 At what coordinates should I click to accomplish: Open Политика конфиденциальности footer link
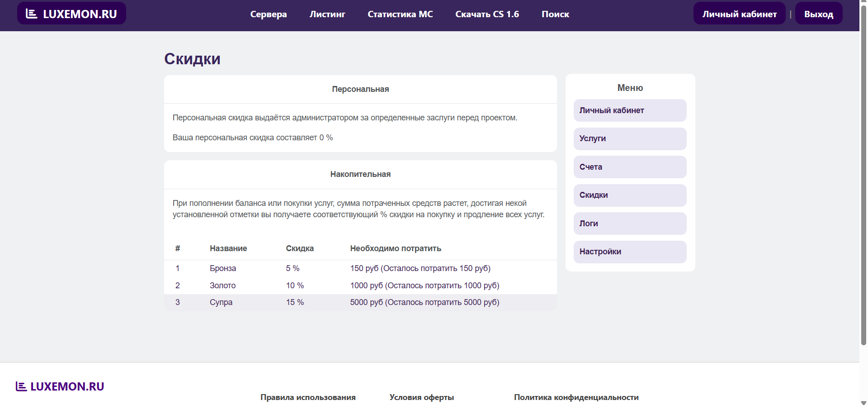576,397
